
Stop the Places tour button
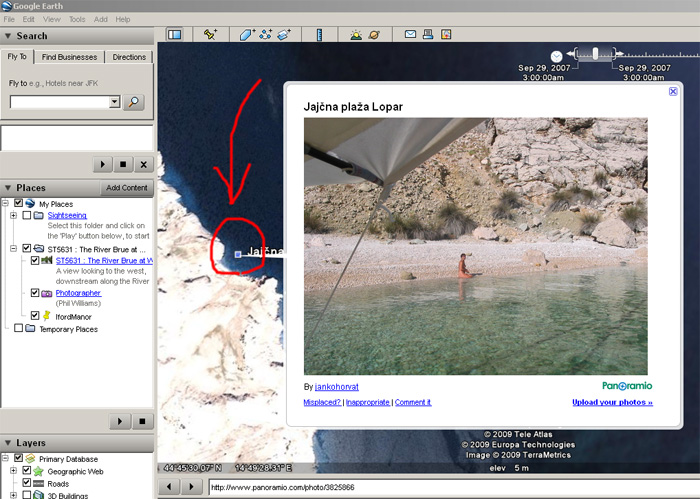click(142, 421)
